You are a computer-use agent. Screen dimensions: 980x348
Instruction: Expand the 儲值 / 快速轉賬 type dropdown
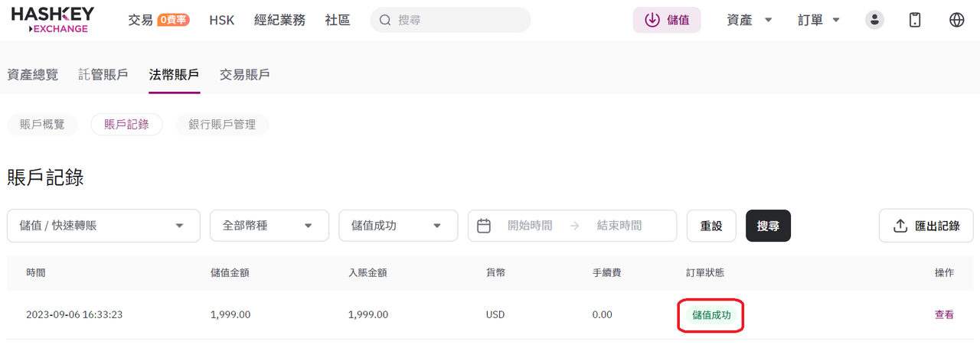tap(103, 226)
